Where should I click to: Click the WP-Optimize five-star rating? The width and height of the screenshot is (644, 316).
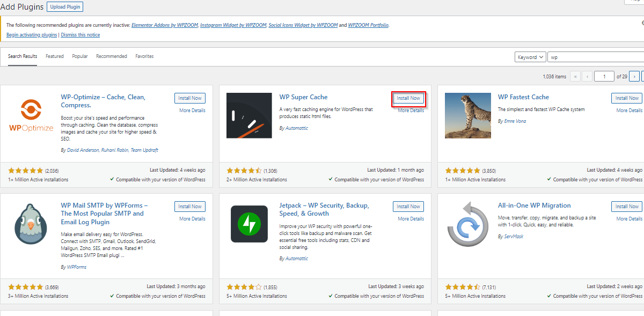pos(26,171)
